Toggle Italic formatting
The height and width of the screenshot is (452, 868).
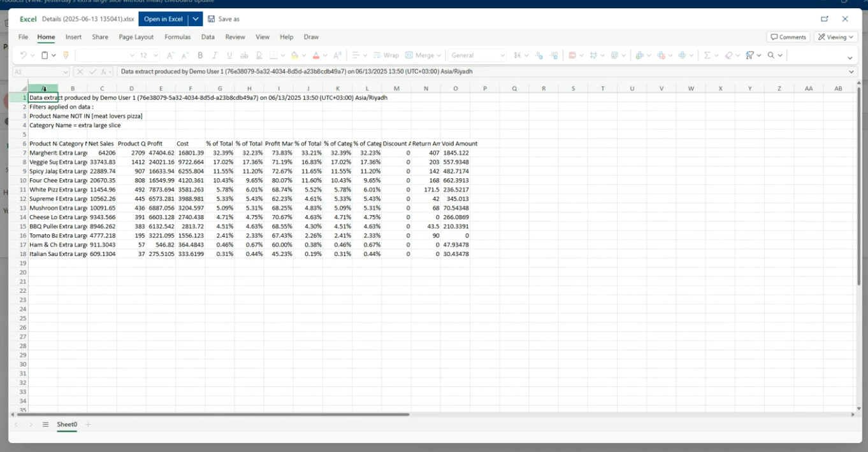point(215,55)
